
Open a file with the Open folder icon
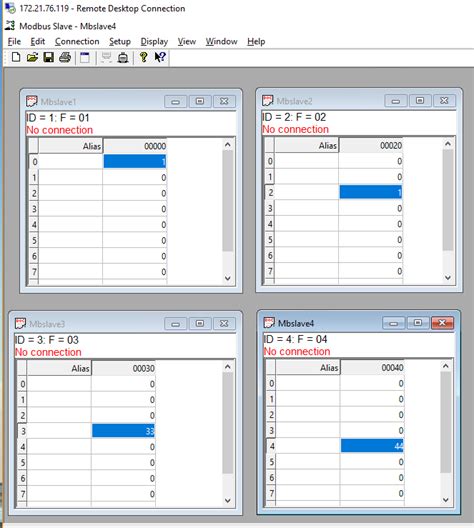click(x=32, y=58)
